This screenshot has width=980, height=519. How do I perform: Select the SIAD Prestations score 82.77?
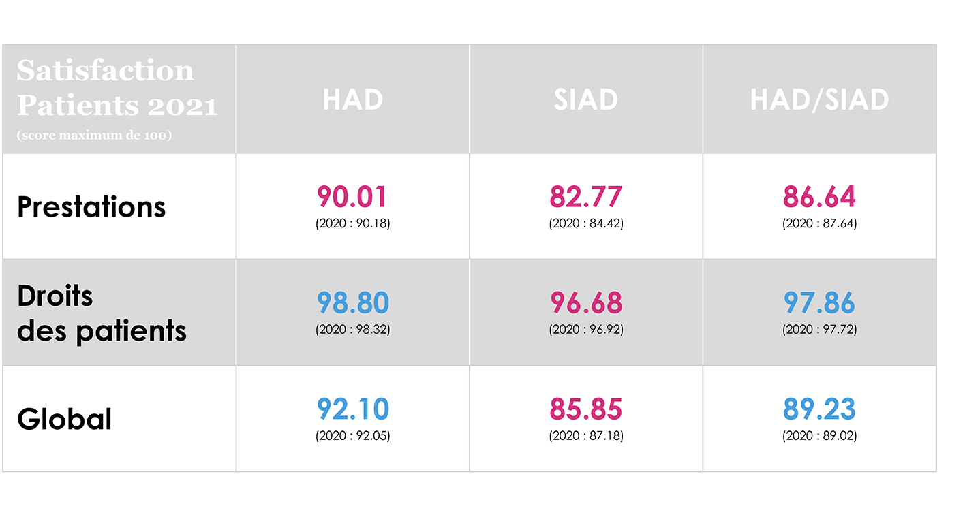586,197
